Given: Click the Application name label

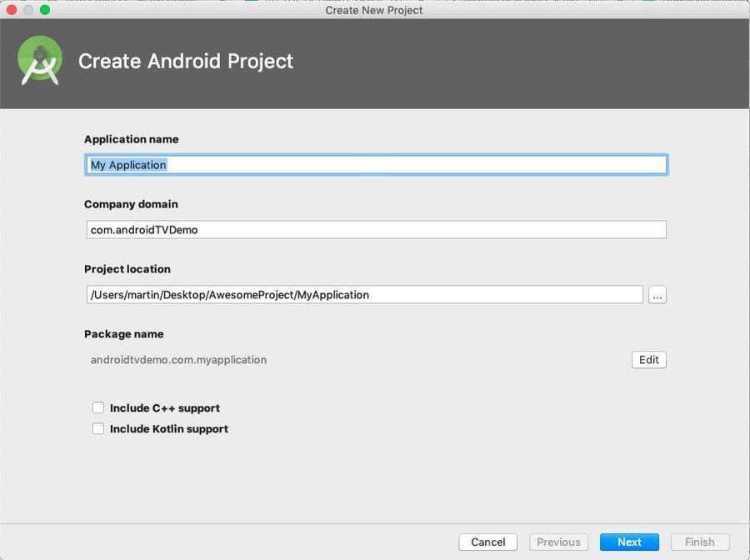Looking at the screenshot, I should point(132,139).
